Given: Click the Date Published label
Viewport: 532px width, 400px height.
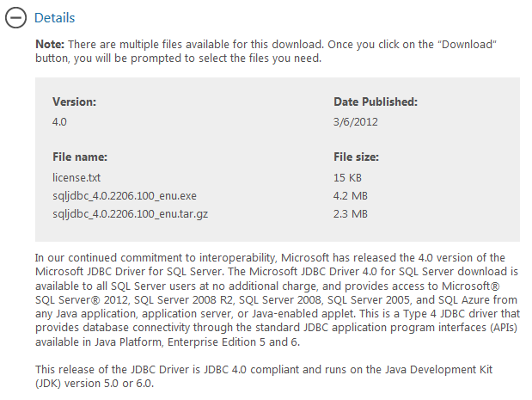Looking at the screenshot, I should pyautogui.click(x=376, y=102).
